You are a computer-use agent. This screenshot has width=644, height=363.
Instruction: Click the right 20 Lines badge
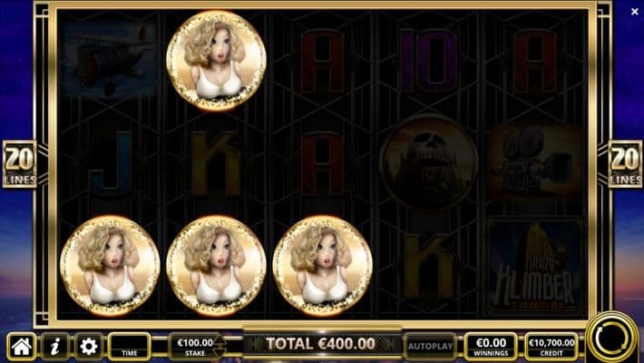[x=625, y=164]
